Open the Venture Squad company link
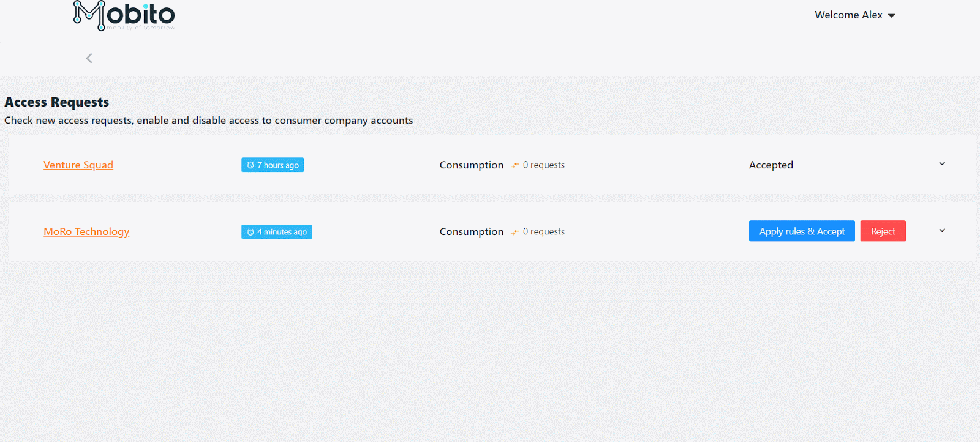This screenshot has width=980, height=442. tap(78, 165)
